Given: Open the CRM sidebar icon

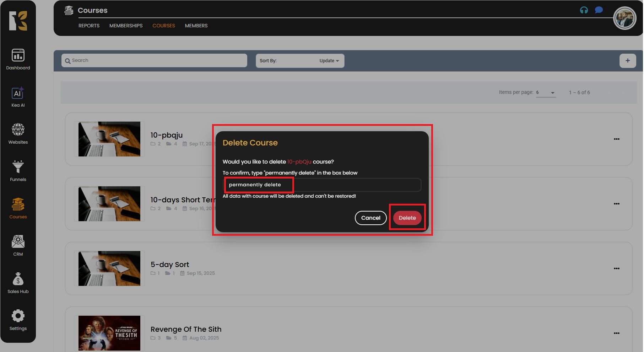Looking at the screenshot, I should tap(18, 245).
